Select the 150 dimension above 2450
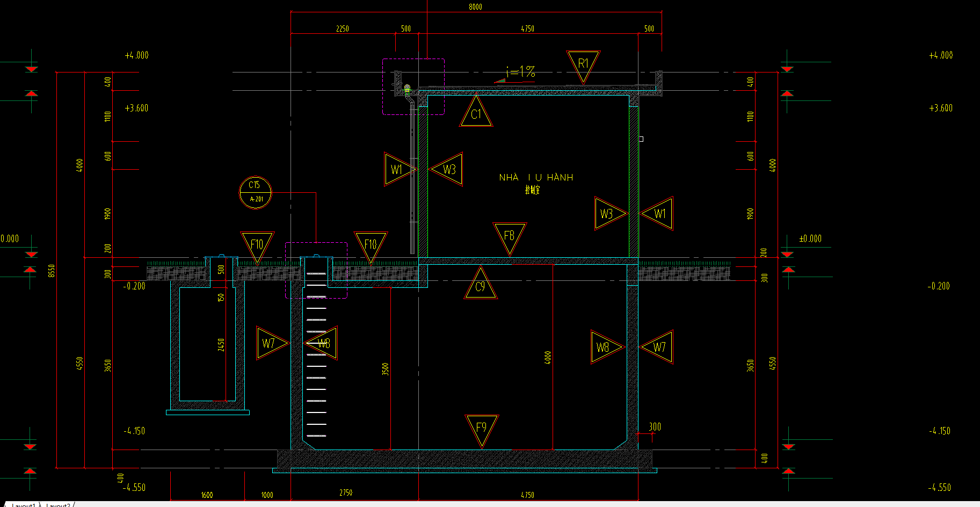The image size is (980, 507). (221, 297)
